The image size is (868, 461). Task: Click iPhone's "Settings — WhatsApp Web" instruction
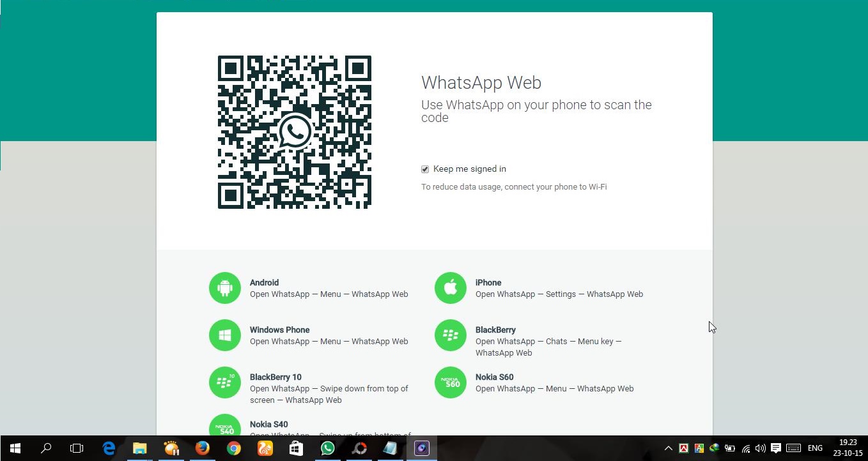[x=594, y=294]
